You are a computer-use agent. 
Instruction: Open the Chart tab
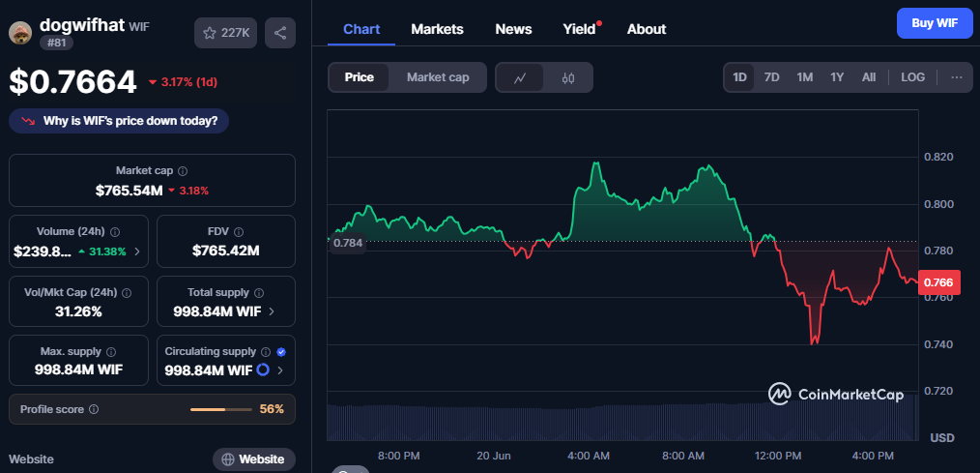tap(361, 29)
